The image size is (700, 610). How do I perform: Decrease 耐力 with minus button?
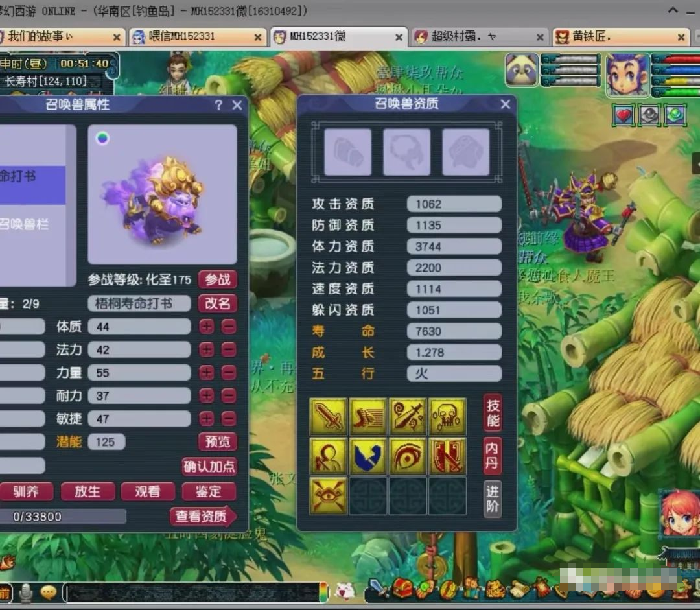229,395
